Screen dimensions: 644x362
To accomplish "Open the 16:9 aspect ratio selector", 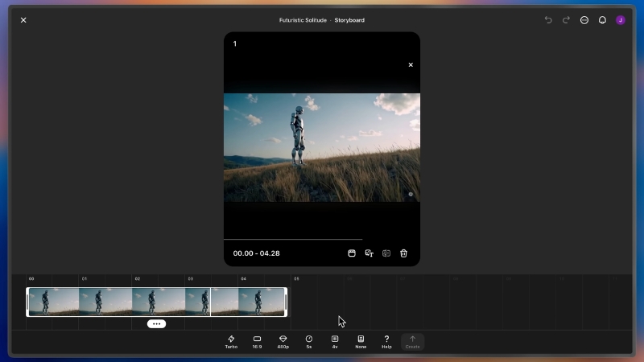I will [x=257, y=341].
